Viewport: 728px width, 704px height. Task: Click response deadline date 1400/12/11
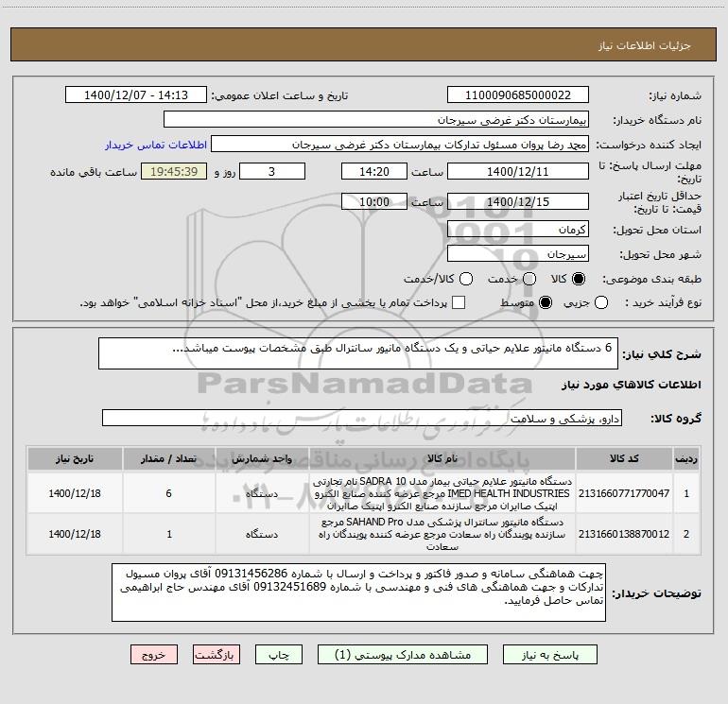pos(518,171)
